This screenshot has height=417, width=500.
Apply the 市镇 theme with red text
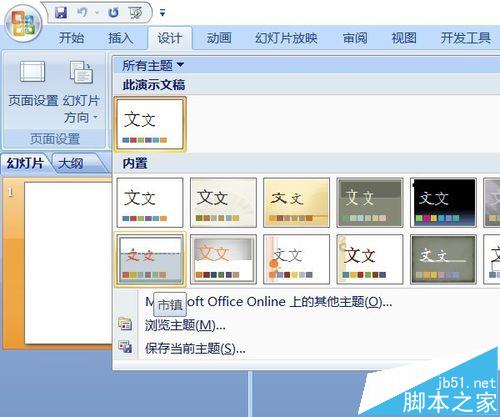click(150, 259)
